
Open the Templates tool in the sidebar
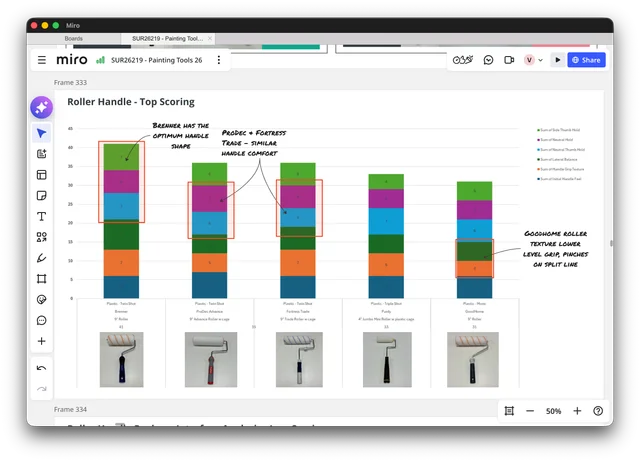point(42,175)
